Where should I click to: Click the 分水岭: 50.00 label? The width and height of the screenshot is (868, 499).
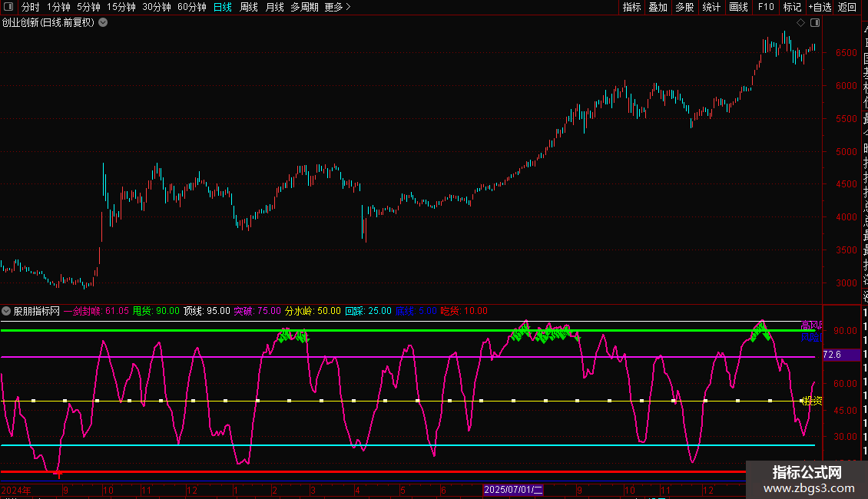click(313, 311)
